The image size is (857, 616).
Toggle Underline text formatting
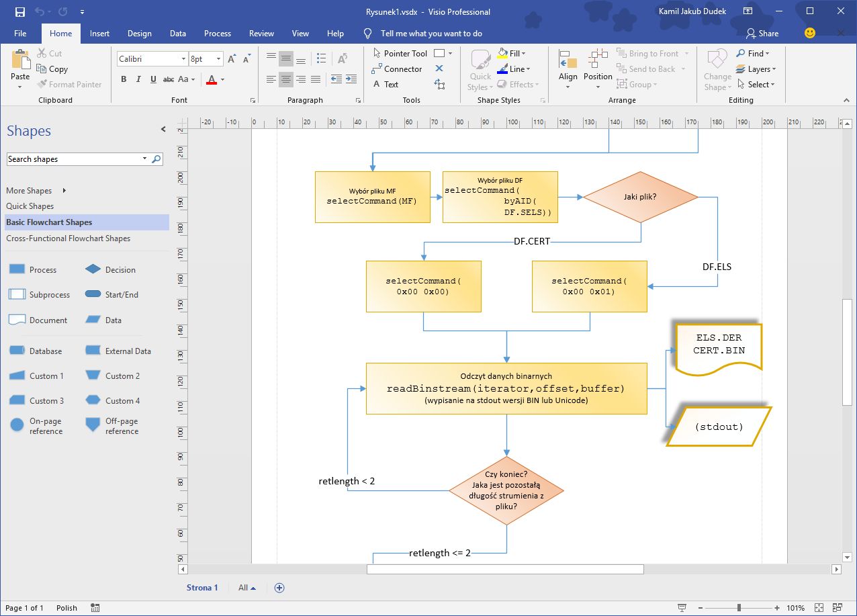153,79
